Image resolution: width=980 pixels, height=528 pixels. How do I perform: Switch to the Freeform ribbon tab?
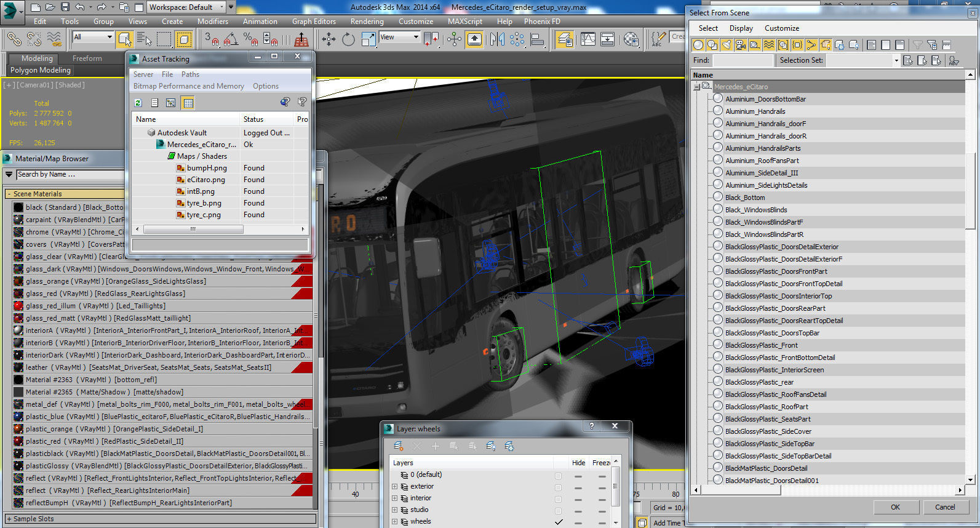tap(87, 58)
